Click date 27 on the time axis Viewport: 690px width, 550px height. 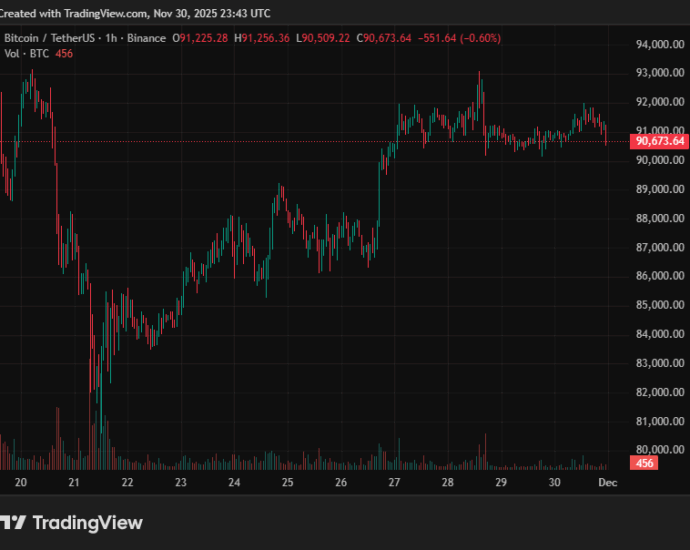coord(394,482)
